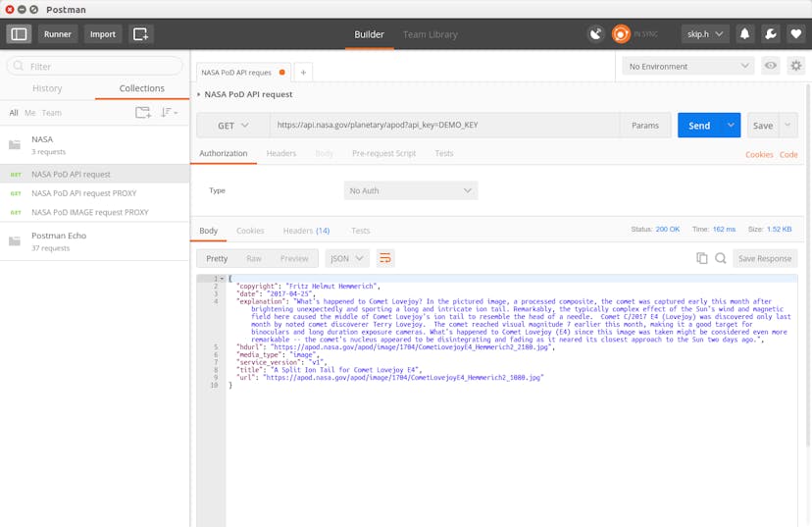Screen dimensions: 812x527
Task: Click the blue Send button
Action: tap(699, 126)
